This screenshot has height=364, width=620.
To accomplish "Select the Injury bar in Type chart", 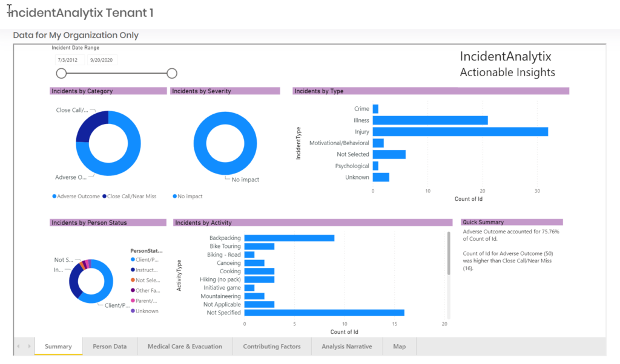I will click(x=460, y=131).
